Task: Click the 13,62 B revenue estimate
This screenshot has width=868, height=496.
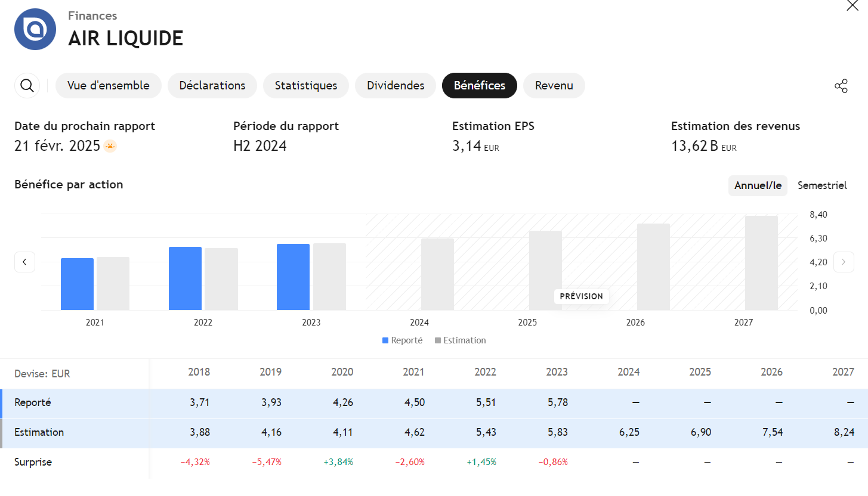Action: point(704,146)
